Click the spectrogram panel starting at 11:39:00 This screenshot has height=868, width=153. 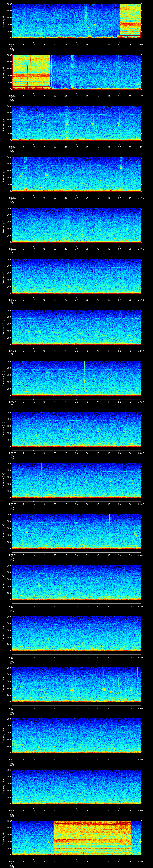tap(76, 531)
